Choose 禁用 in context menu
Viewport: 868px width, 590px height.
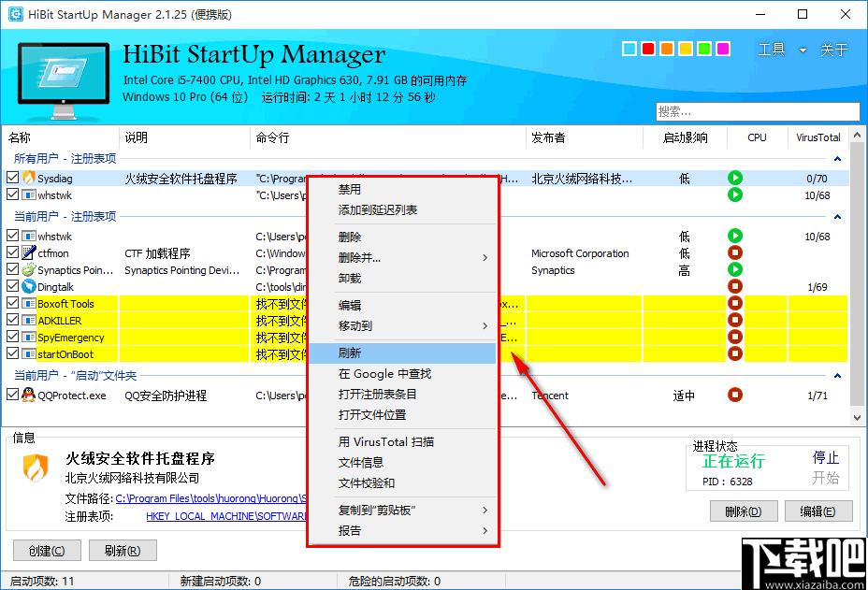click(x=402, y=189)
